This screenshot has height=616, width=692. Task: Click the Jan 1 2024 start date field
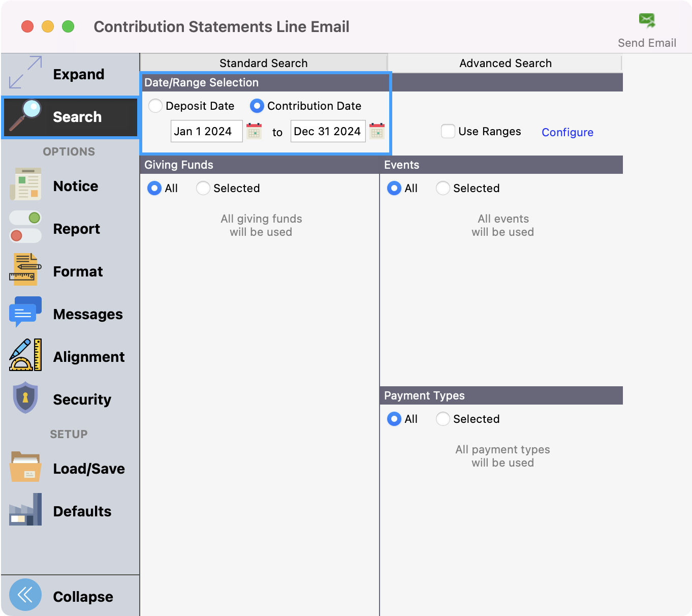pyautogui.click(x=206, y=131)
